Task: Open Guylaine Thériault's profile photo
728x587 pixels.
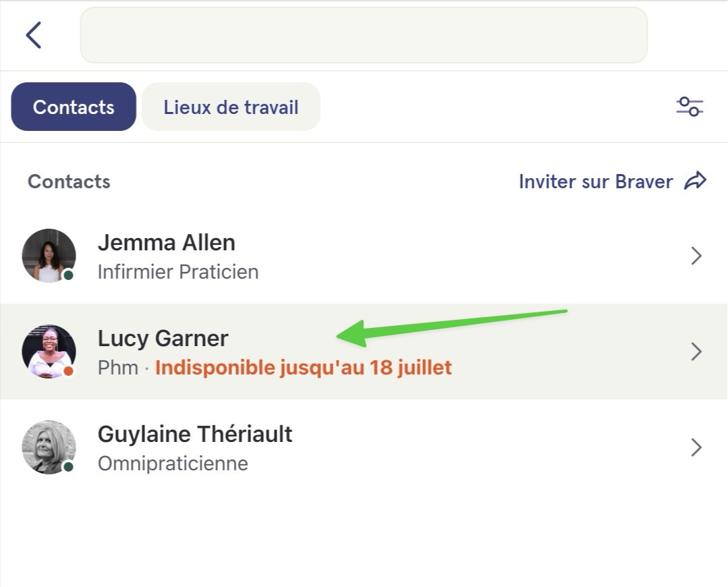Action: tap(49, 447)
